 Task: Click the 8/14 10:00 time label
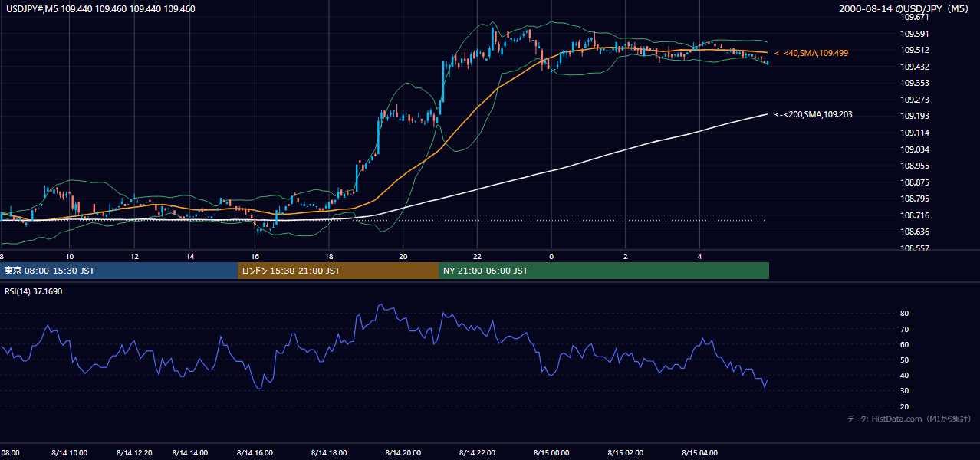68,453
